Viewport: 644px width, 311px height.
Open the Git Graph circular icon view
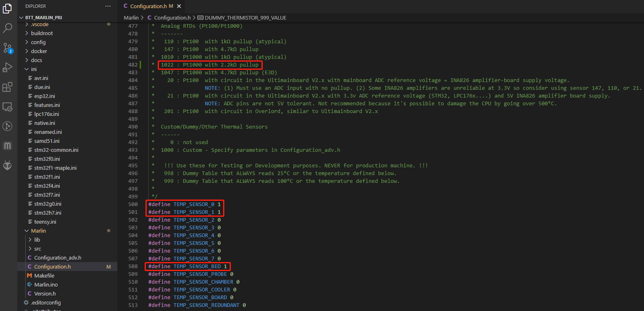[7, 126]
